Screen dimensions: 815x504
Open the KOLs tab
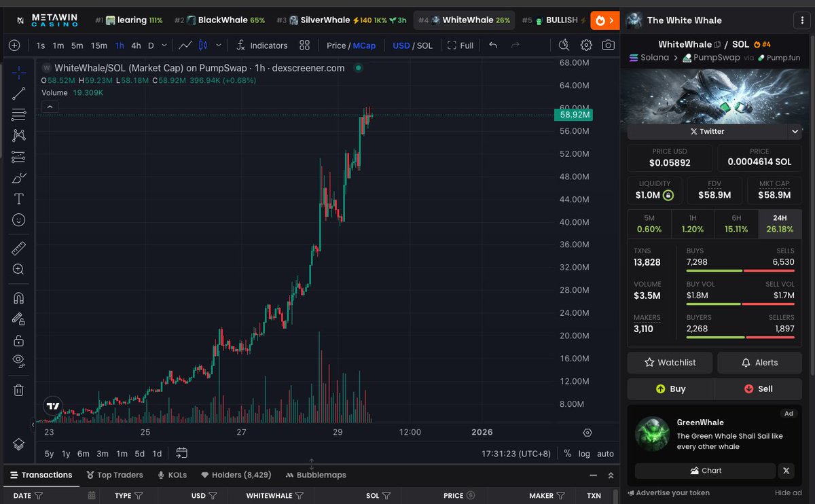173,475
